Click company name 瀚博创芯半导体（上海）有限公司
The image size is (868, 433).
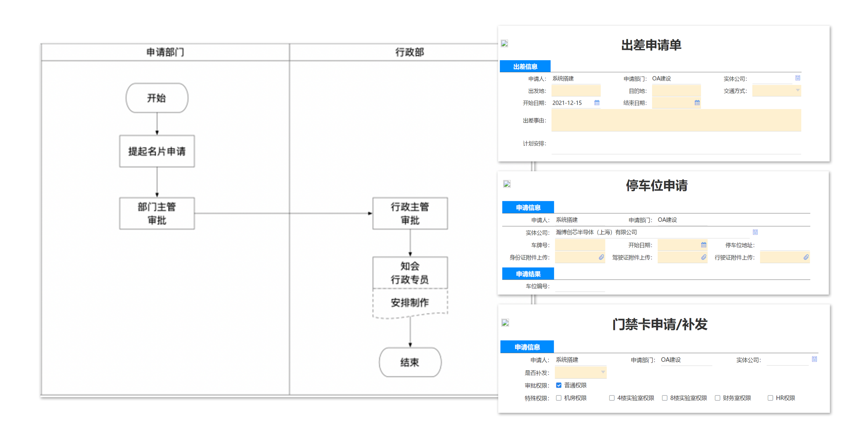(596, 232)
